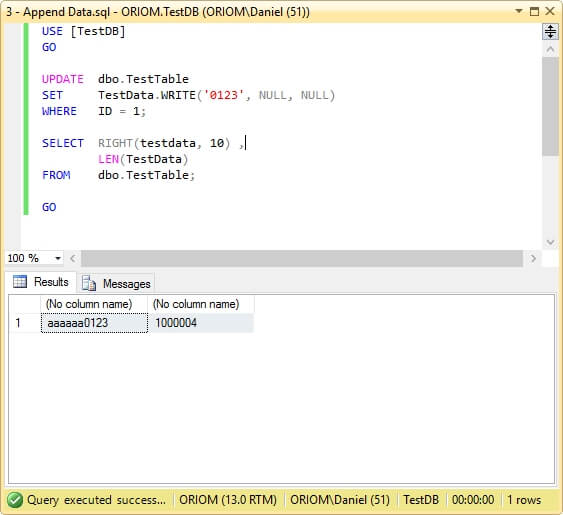Image resolution: width=563 pixels, height=515 pixels.
Task: Click the horizontal scrollbar left arrow
Action: point(73,258)
